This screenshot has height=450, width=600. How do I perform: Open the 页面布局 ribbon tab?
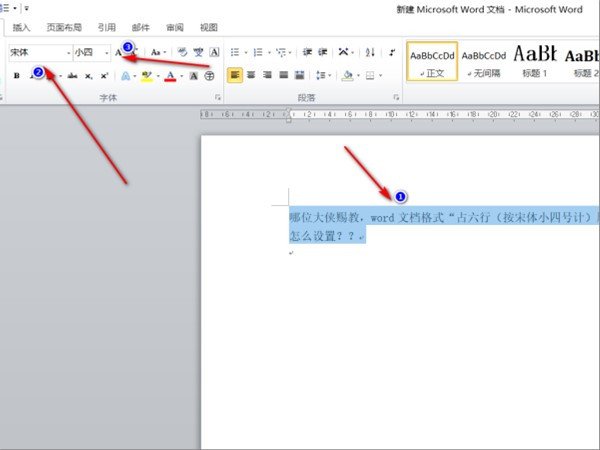pyautogui.click(x=64, y=27)
